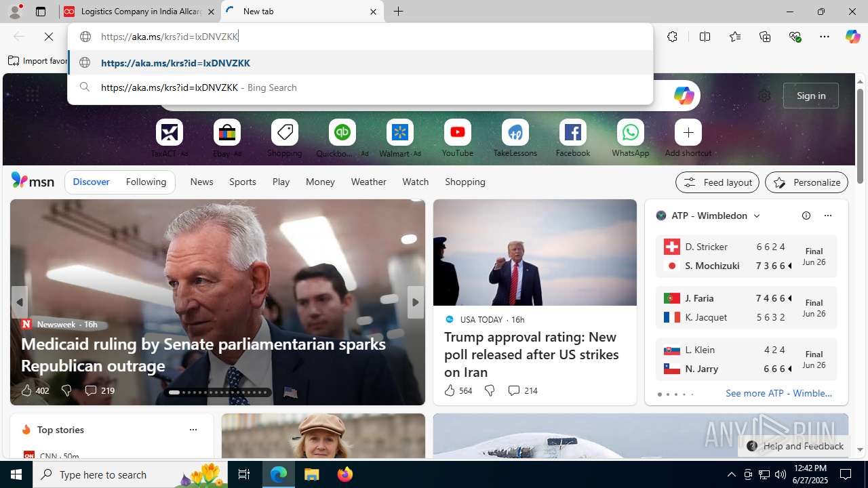The height and width of the screenshot is (488, 868).
Task: Open the QuickBooks shortcut icon
Action: pyautogui.click(x=342, y=132)
